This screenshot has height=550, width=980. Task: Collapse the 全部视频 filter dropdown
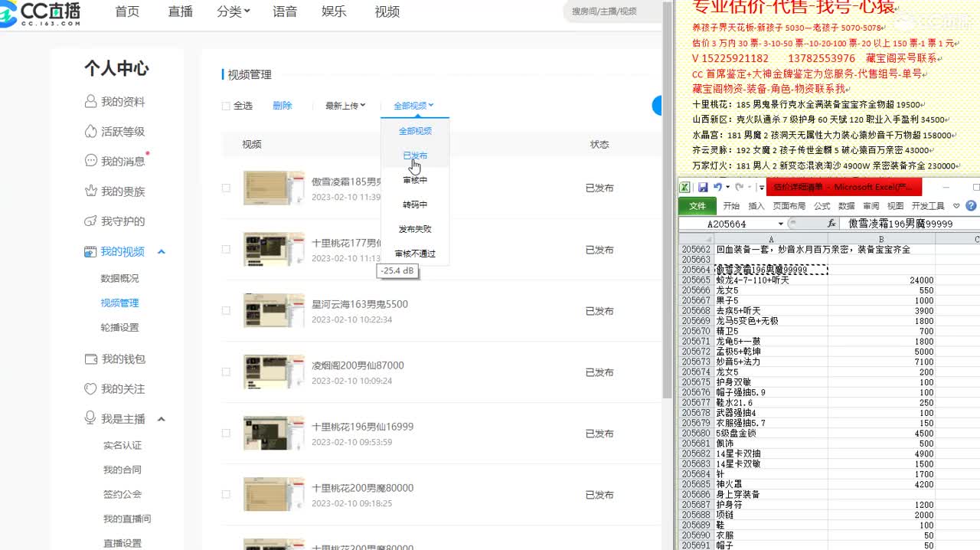point(414,106)
